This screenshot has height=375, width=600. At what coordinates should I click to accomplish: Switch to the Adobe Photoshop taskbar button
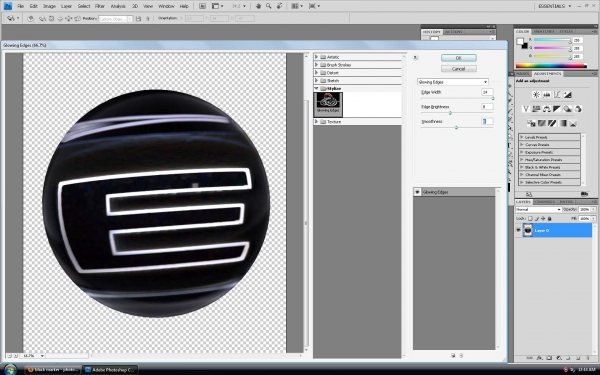point(110,370)
